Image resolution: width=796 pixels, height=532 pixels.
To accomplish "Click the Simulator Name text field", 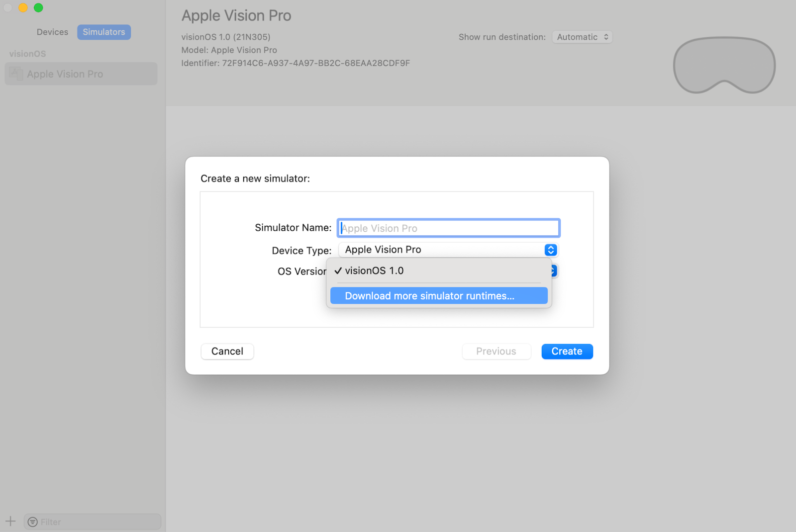I will pyautogui.click(x=448, y=228).
